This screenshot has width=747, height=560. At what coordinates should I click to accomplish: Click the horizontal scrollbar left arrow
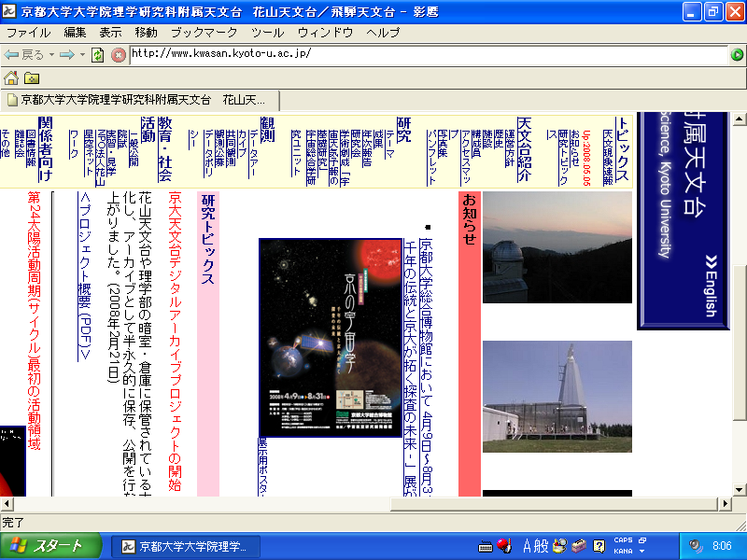[x=7, y=503]
